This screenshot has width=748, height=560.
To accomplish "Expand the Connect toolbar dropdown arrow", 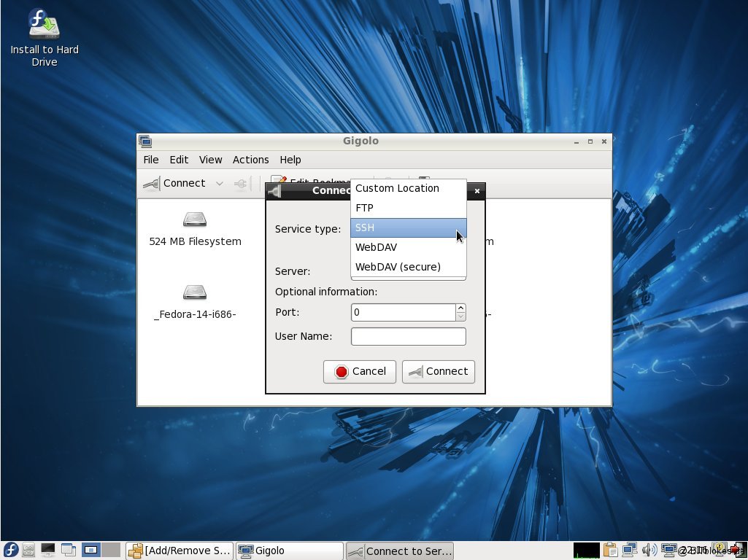I will pos(220,184).
